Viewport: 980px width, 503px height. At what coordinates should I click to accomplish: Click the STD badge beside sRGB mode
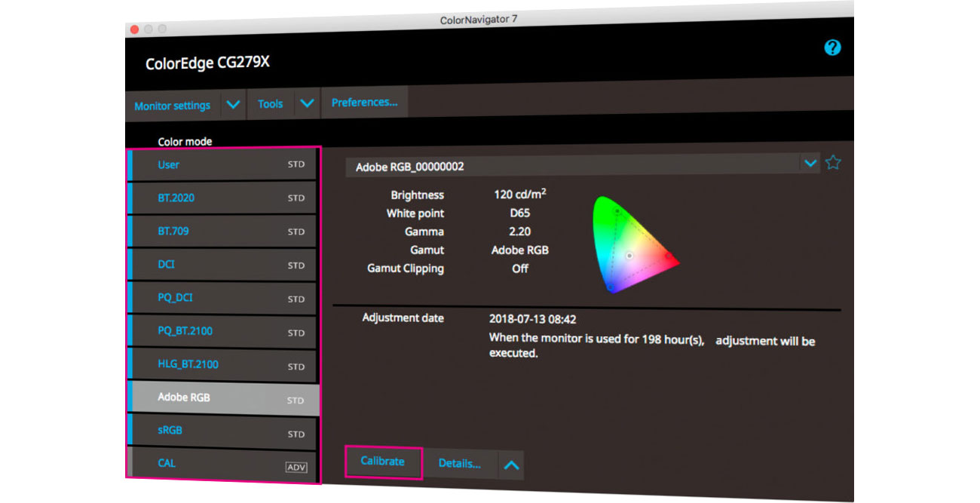tap(296, 433)
